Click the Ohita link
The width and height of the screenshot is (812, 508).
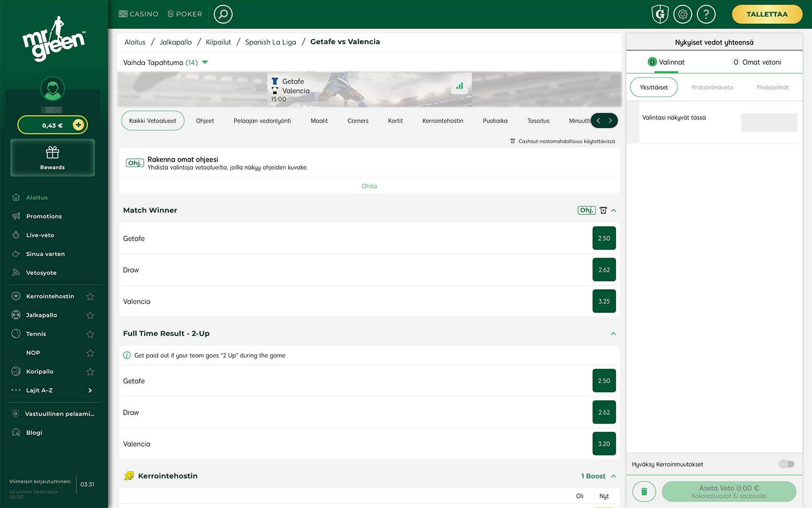[369, 186]
